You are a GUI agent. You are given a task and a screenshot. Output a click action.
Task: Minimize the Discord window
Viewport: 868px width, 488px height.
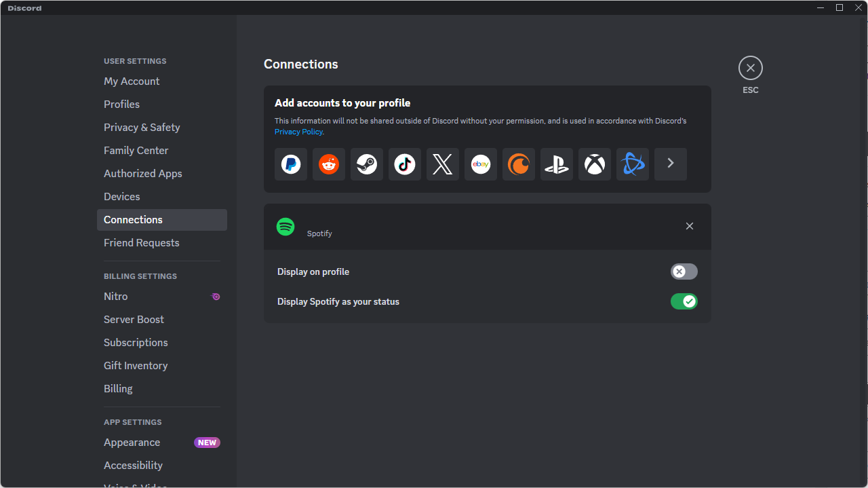(x=821, y=7)
